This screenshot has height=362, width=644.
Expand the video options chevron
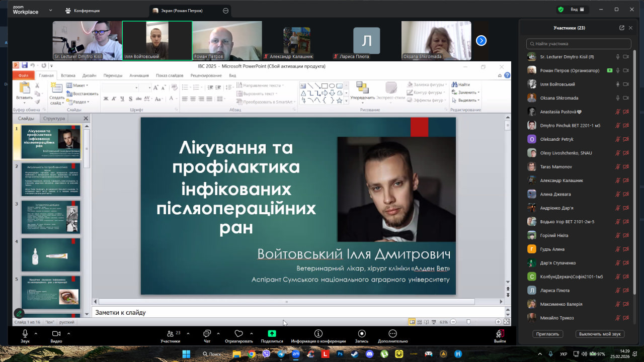click(x=68, y=333)
